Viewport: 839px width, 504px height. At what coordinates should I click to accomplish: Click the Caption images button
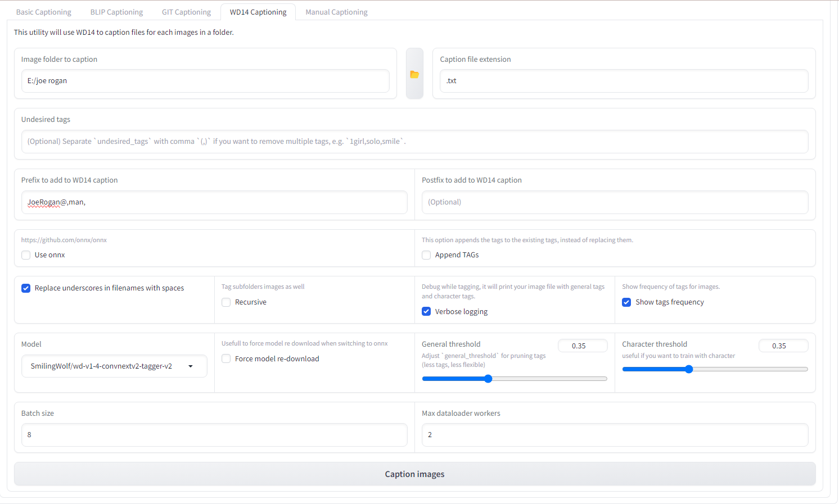[x=415, y=474]
